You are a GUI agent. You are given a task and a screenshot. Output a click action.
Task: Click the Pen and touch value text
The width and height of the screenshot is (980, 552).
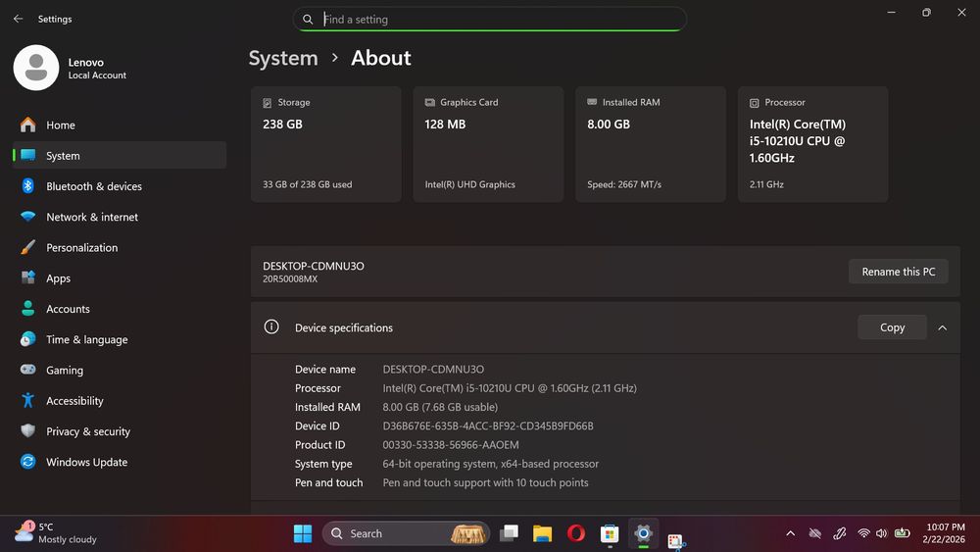click(x=486, y=482)
